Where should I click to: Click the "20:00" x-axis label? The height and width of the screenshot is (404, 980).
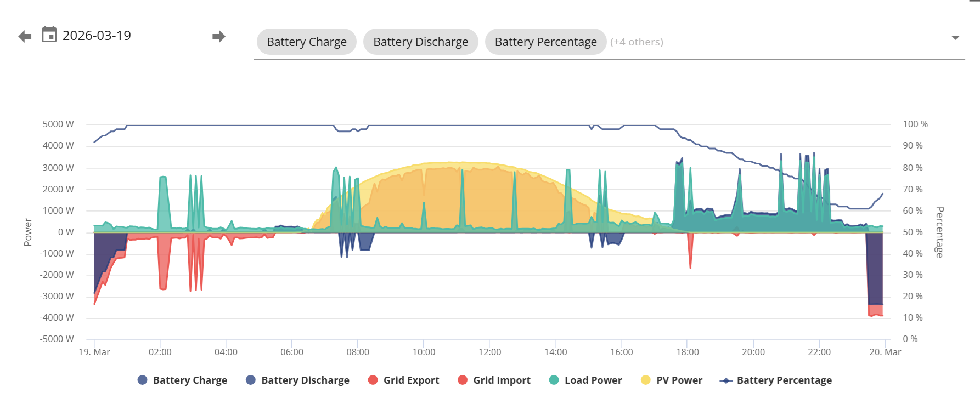click(x=753, y=352)
